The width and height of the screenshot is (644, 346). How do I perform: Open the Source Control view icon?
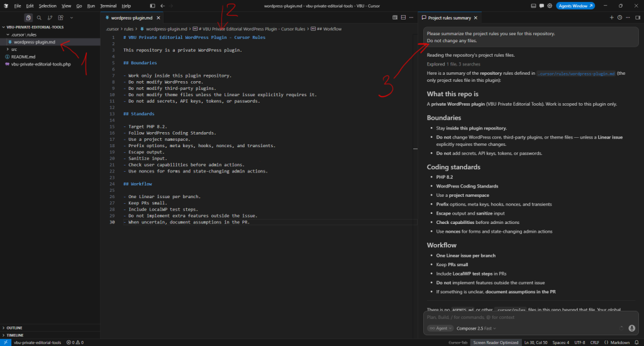click(50, 18)
